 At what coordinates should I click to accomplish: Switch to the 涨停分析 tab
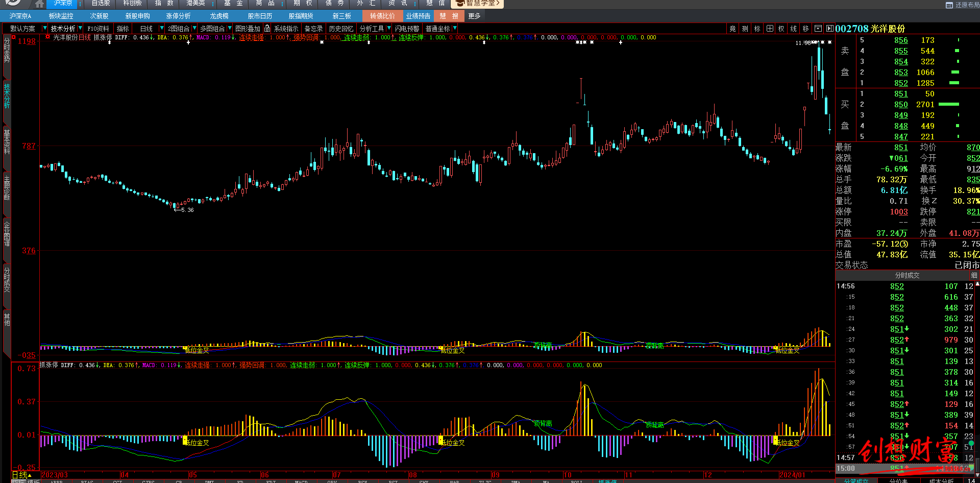click(x=178, y=16)
